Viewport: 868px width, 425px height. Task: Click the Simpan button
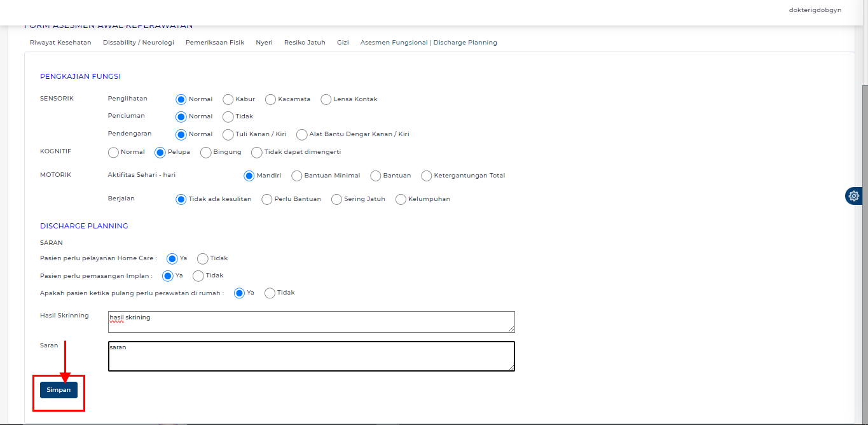(59, 390)
